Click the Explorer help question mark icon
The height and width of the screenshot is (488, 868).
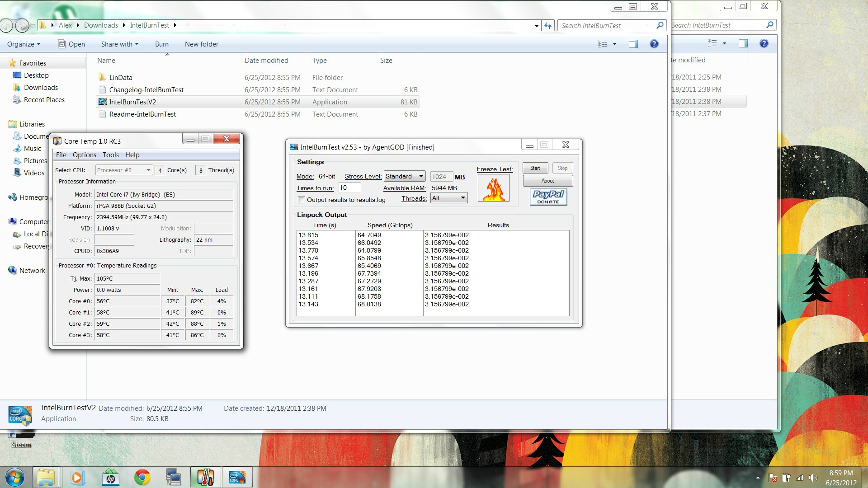tap(654, 44)
